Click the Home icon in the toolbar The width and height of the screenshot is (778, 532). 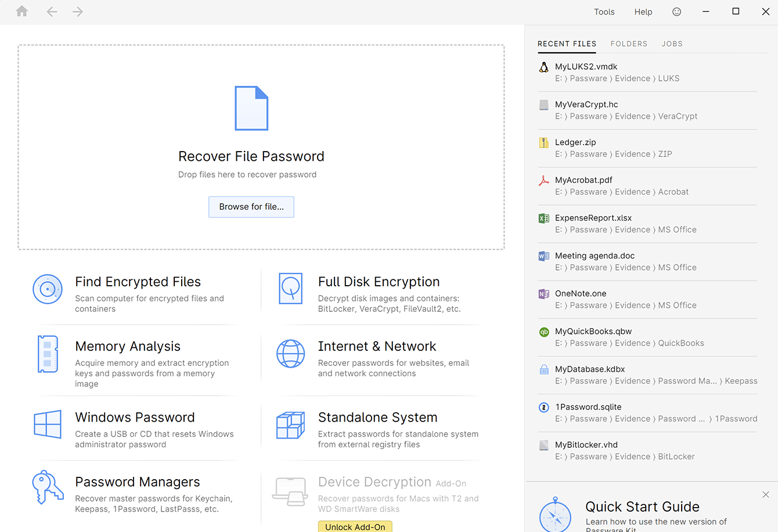click(x=21, y=11)
